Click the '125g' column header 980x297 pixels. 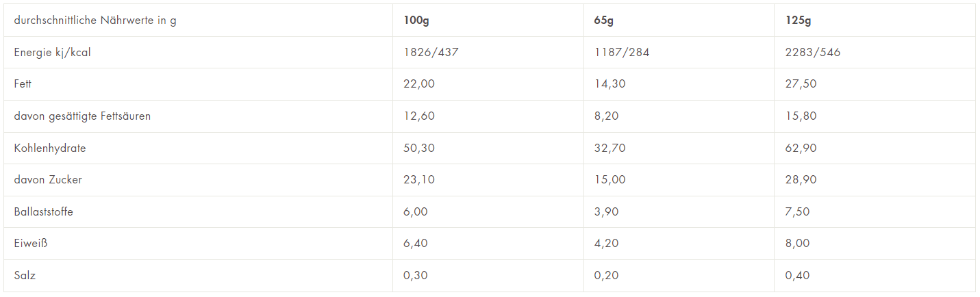(799, 21)
